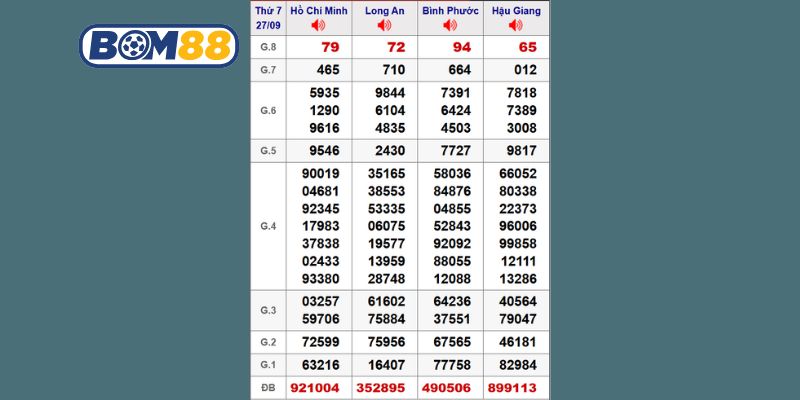Select the G.8 row label

tap(268, 47)
